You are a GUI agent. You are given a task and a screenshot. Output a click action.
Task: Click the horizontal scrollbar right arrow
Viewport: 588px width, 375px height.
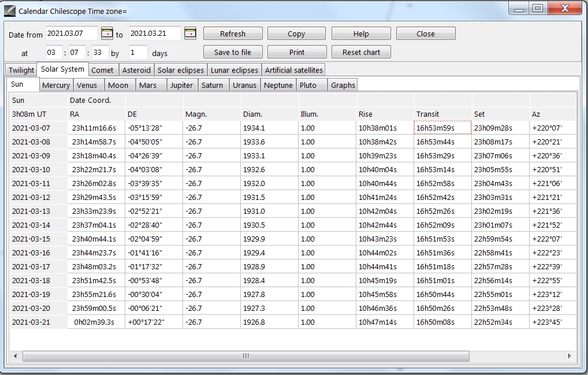570,356
